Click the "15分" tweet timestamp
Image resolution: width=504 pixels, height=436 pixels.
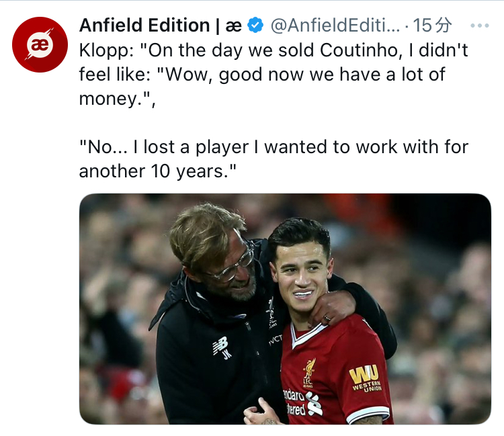432,26
